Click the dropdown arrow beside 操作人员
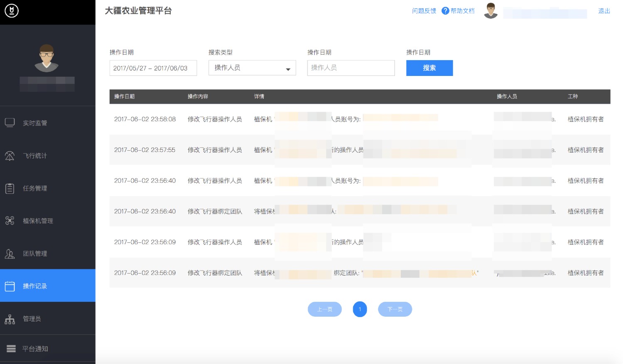Screen dimensions: 623x364 tap(288, 69)
